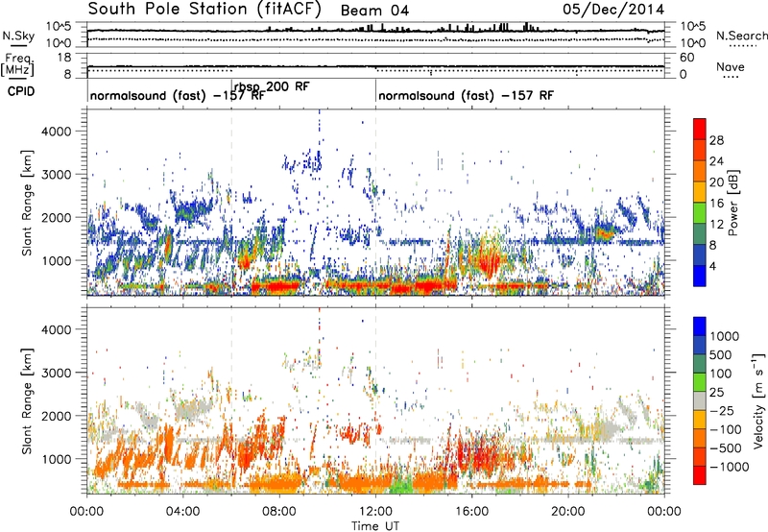Click the 'Power [dB]' color bar title
The width and height of the screenshot is (768, 532).
pos(733,203)
